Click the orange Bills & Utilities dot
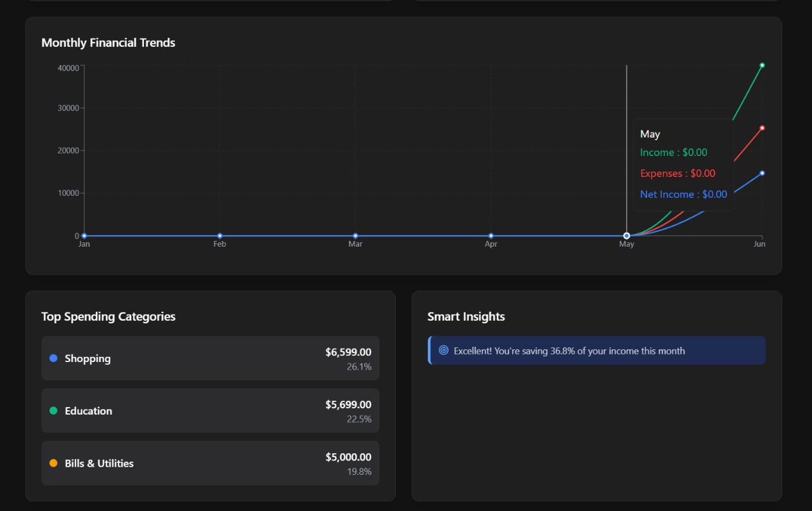 pyautogui.click(x=53, y=463)
